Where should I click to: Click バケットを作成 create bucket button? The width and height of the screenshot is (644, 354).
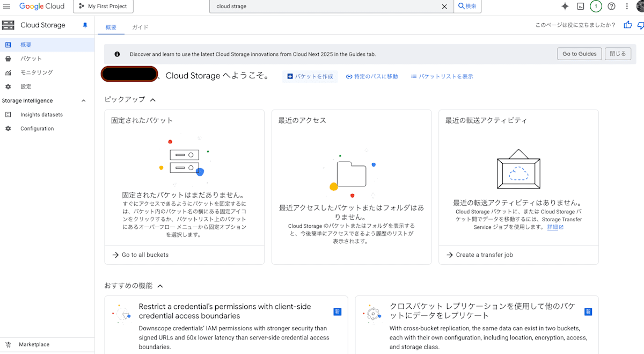pos(310,76)
